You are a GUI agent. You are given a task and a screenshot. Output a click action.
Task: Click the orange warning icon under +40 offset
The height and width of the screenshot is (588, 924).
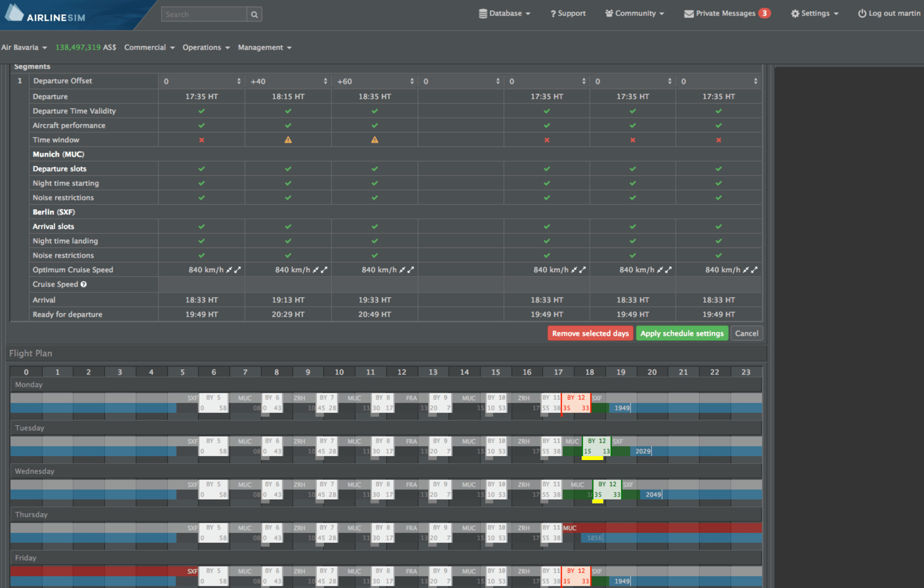click(288, 140)
